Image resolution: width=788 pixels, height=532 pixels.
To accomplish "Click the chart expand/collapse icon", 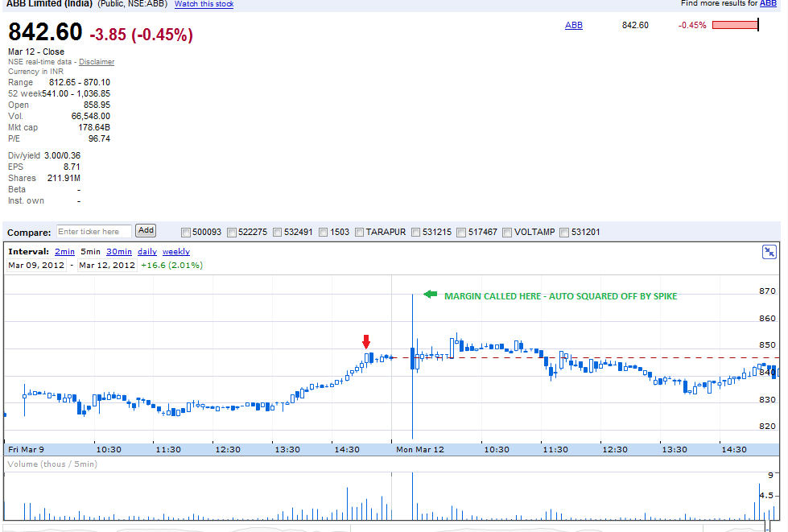I will click(769, 252).
